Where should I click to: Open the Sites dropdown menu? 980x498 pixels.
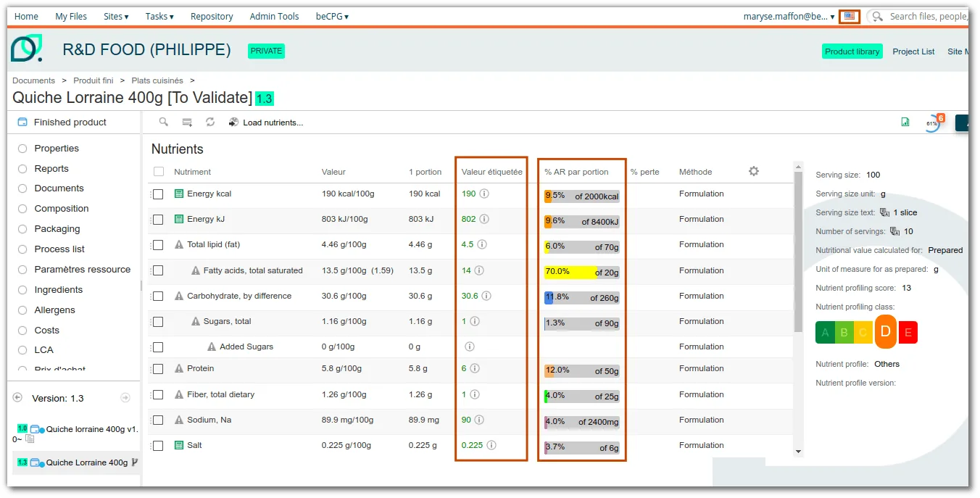pyautogui.click(x=116, y=16)
